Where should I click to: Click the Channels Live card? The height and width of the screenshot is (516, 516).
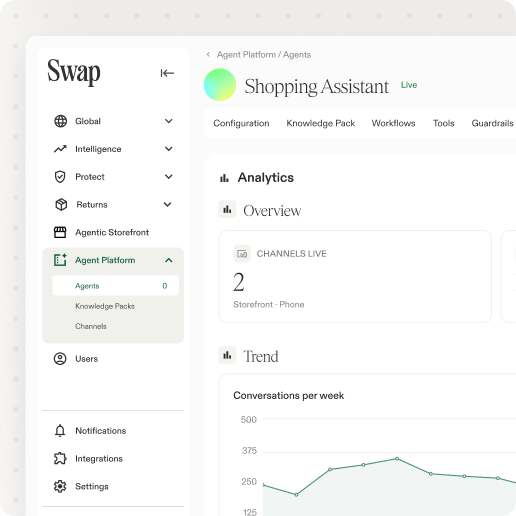tap(355, 276)
